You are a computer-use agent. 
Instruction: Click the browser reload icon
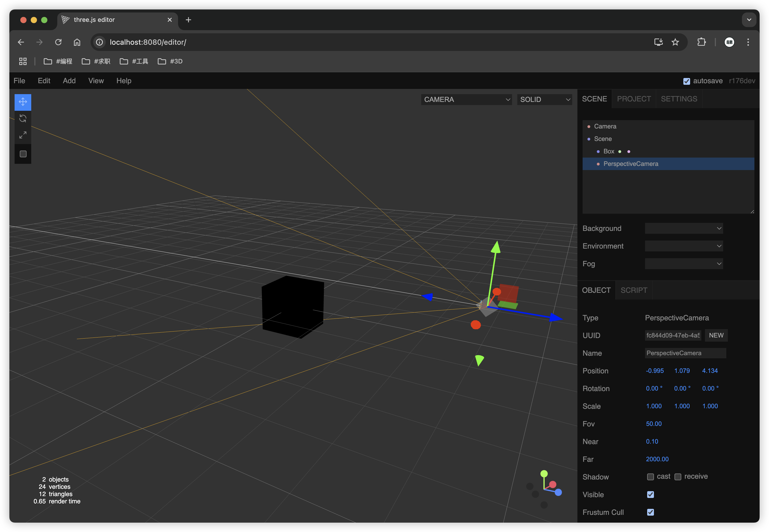click(58, 42)
